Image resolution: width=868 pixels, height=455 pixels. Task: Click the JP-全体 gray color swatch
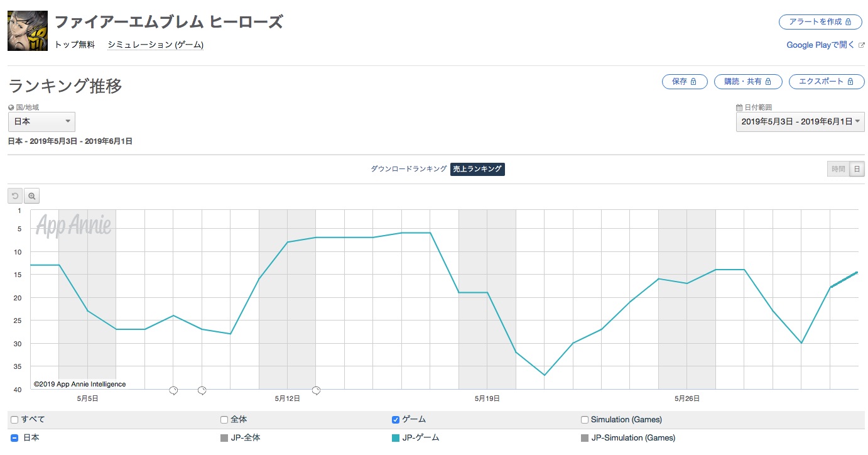(224, 438)
